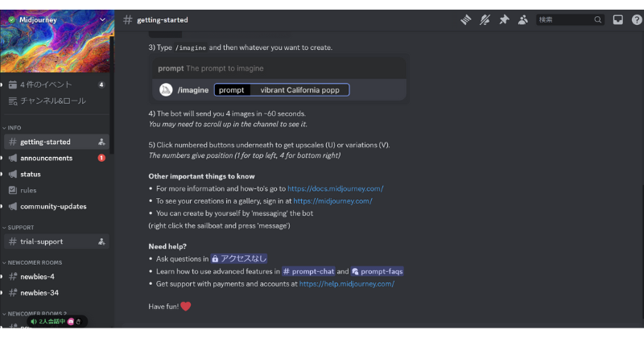644x338 pixels.
Task: Click the add-member icon beside getting-started
Action: point(101,142)
